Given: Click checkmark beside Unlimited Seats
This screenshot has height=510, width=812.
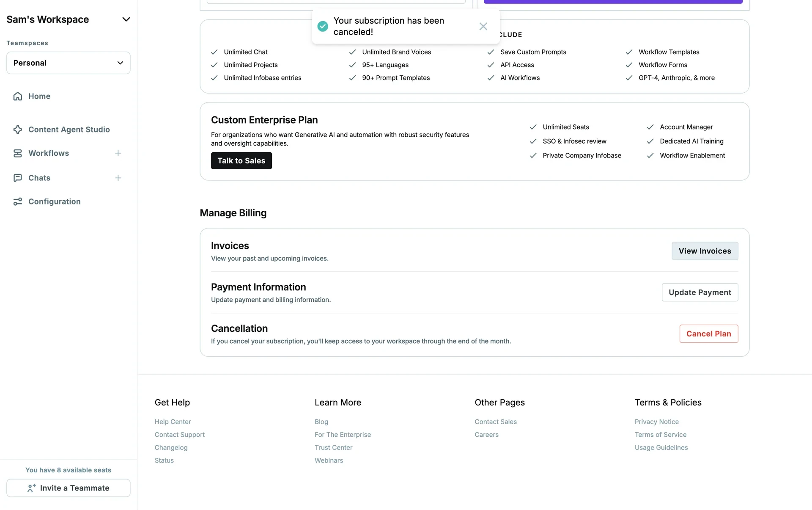Looking at the screenshot, I should pos(533,127).
